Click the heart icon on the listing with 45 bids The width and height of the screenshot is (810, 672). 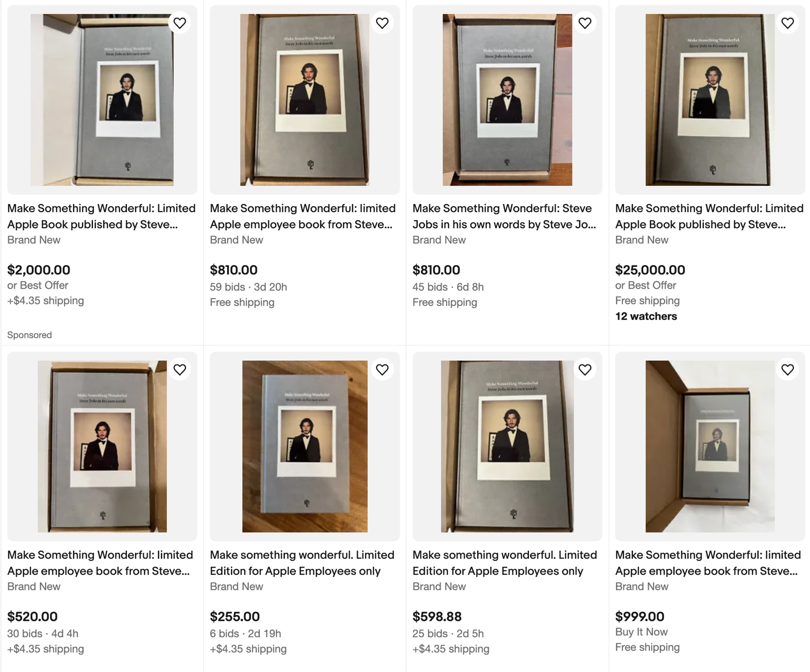585,22
